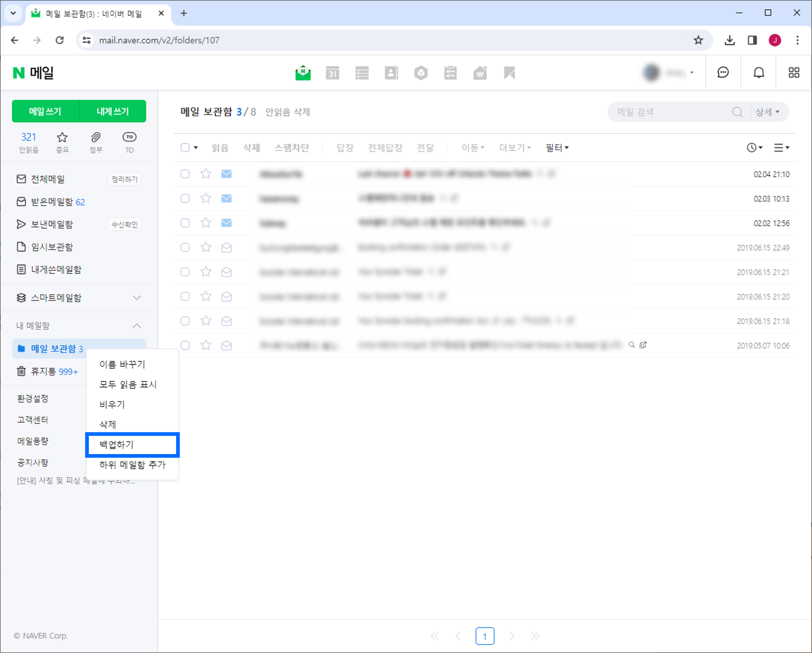Open the chat message icon
This screenshot has width=812, height=653.
(723, 72)
